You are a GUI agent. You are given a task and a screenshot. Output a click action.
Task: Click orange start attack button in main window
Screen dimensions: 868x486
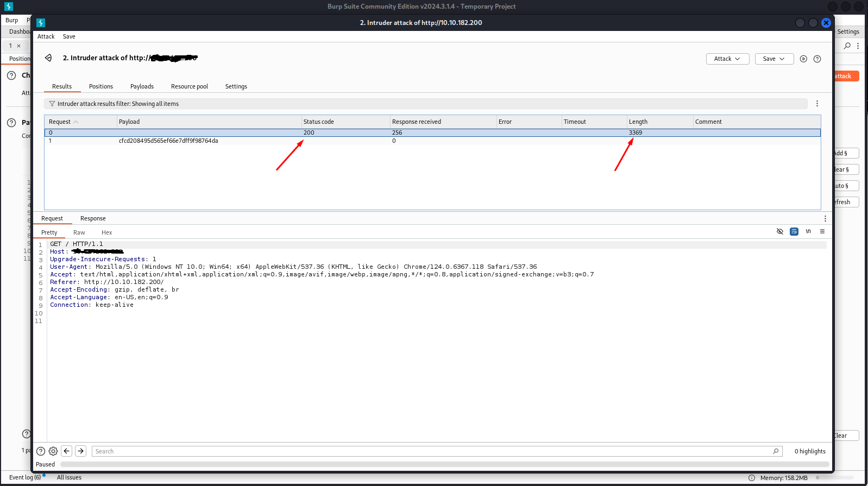coord(846,76)
